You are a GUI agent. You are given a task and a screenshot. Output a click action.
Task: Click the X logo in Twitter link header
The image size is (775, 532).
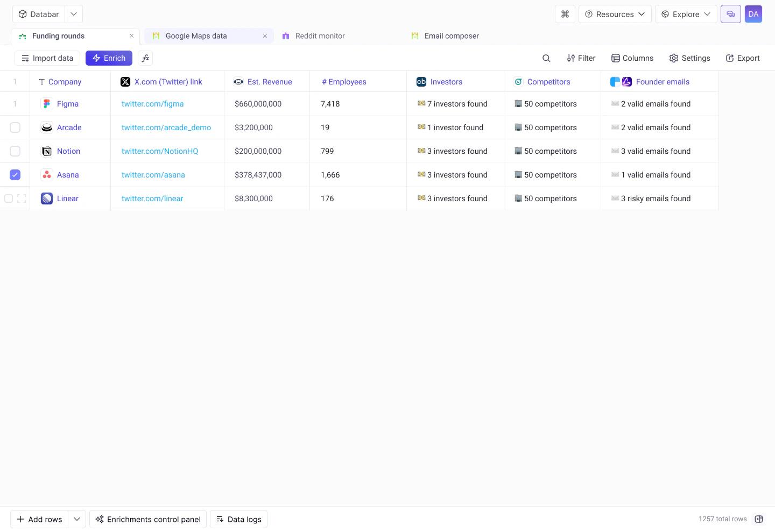pyautogui.click(x=125, y=82)
